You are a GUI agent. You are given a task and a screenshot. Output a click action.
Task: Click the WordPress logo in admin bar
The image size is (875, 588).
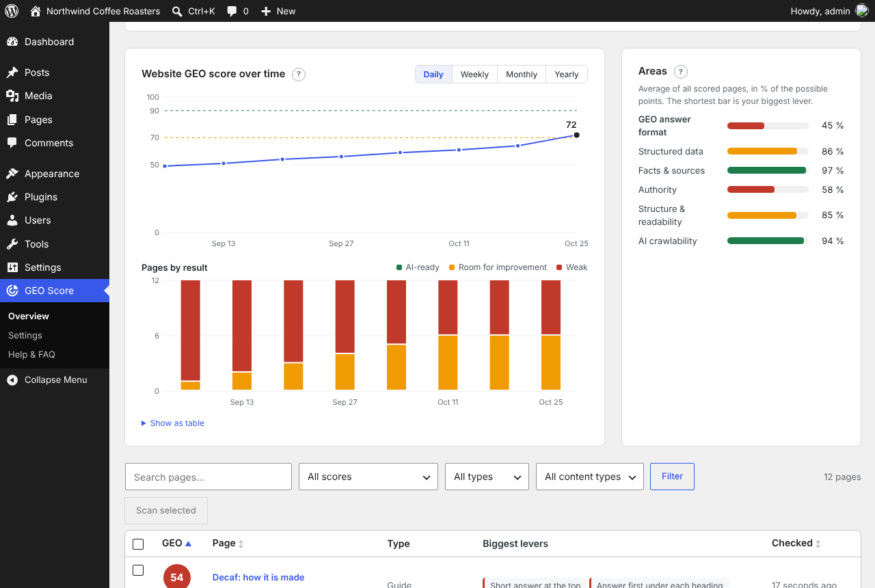click(x=12, y=11)
